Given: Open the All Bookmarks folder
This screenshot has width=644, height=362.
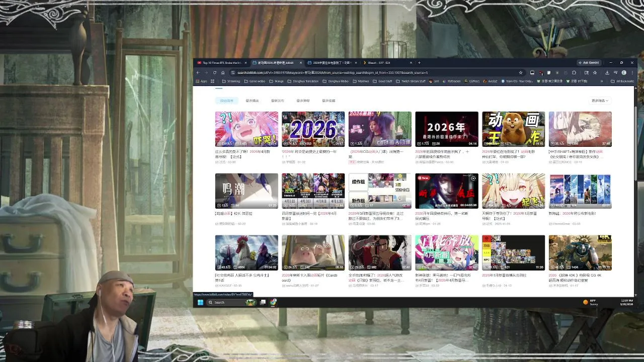Looking at the screenshot, I should pos(622,81).
